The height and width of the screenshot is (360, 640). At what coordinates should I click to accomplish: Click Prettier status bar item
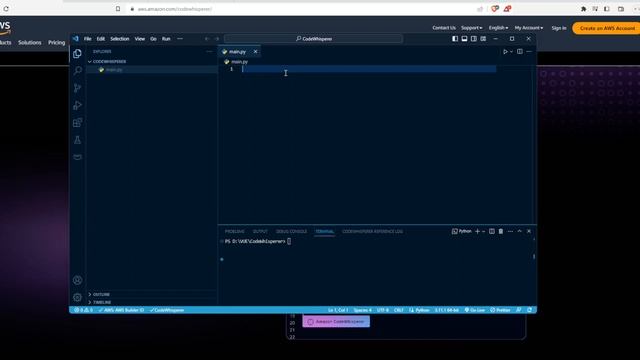click(x=500, y=310)
